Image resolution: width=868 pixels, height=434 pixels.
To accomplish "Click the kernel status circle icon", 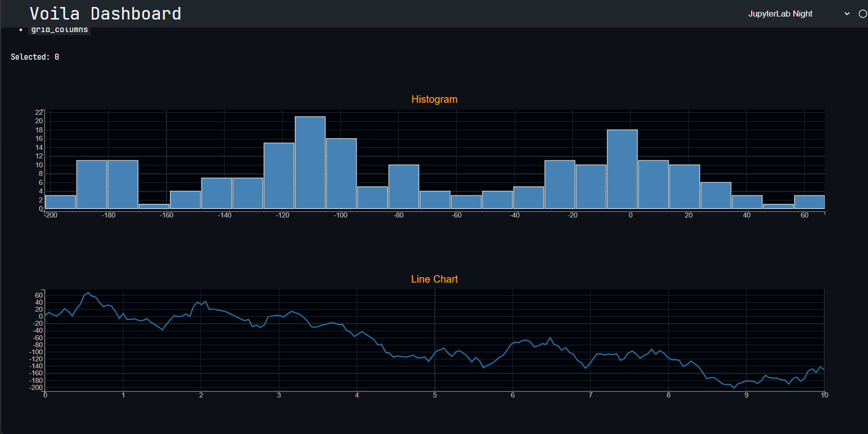I will click(x=863, y=14).
